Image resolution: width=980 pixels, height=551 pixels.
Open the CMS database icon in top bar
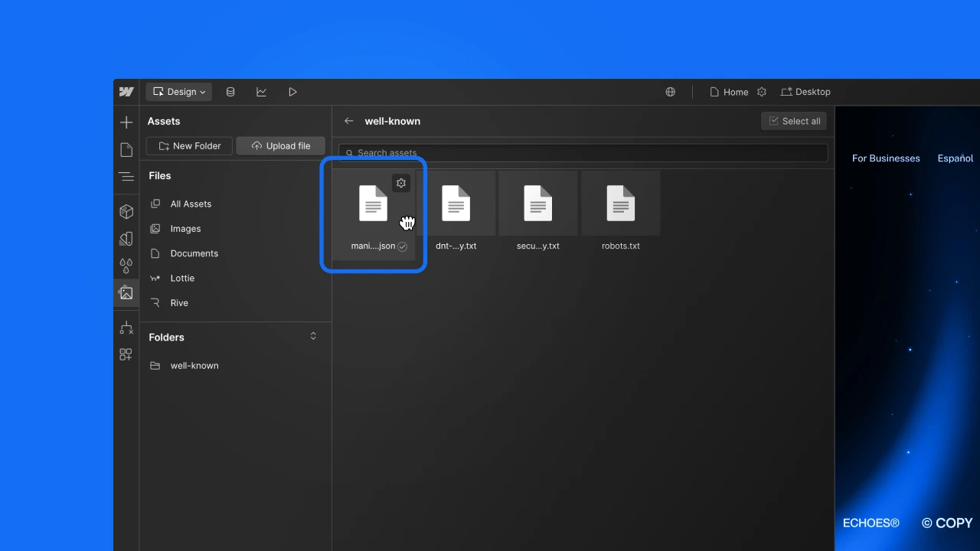[x=230, y=92]
